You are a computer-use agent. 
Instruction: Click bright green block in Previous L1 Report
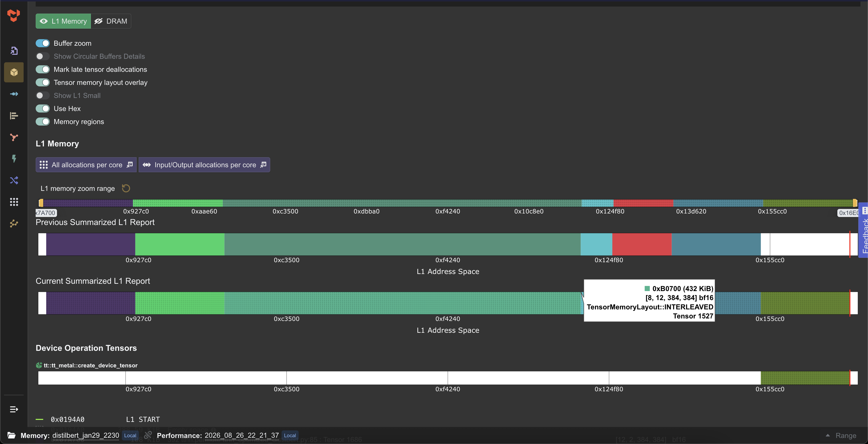click(x=180, y=244)
